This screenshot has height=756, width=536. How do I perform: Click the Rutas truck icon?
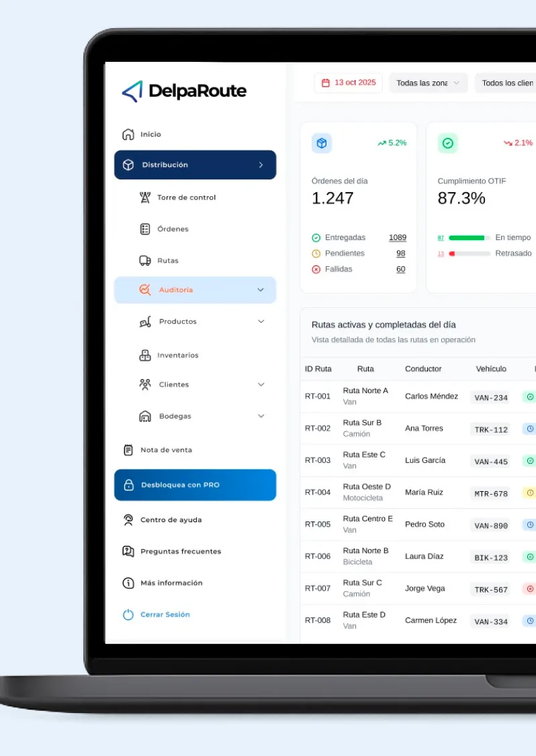coord(145,260)
